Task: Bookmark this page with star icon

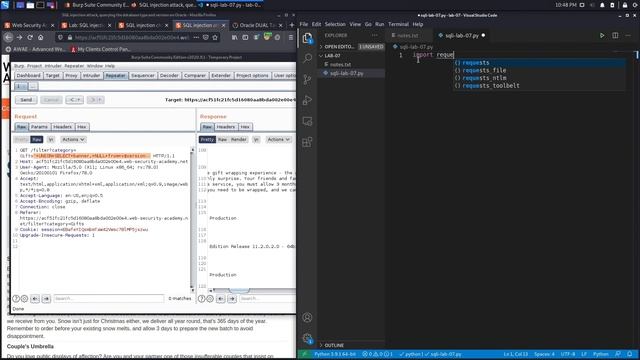Action: click(215, 37)
